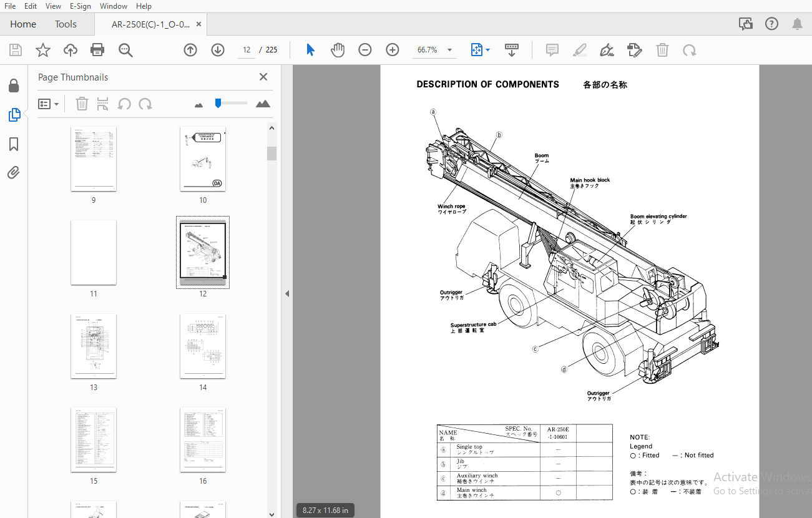This screenshot has width=812, height=518.
Task: Open the Help question mark icon
Action: (x=772, y=24)
